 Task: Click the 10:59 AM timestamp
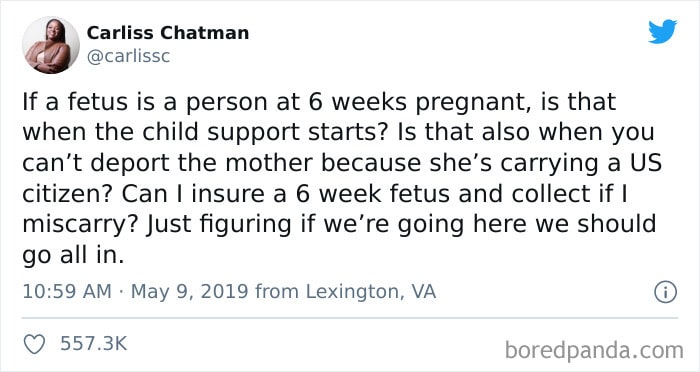(x=67, y=292)
